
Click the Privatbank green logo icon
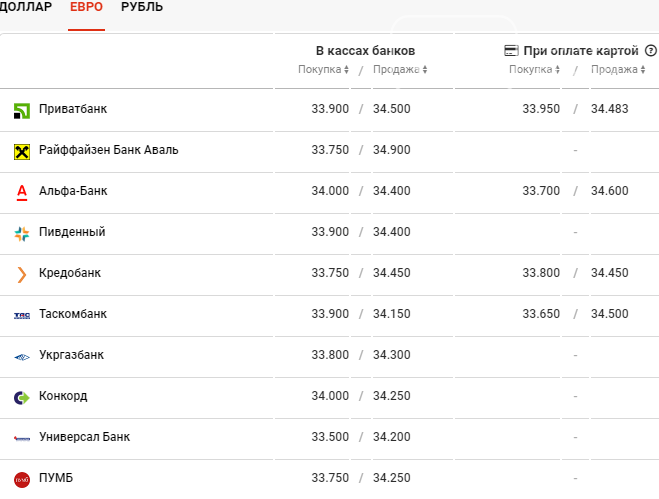pos(22,111)
